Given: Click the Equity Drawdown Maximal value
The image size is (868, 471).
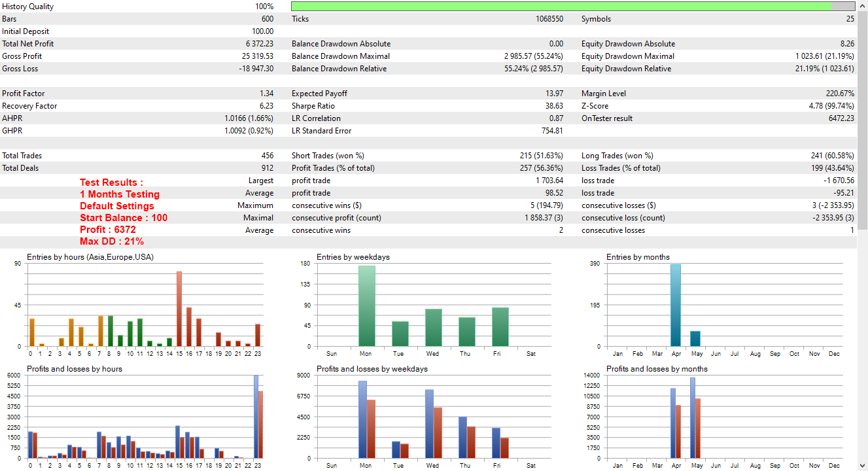Looking at the screenshot, I should [x=825, y=56].
